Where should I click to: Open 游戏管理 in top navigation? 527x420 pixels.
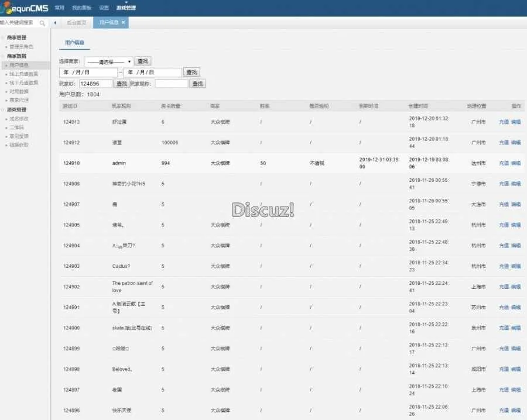(126, 8)
